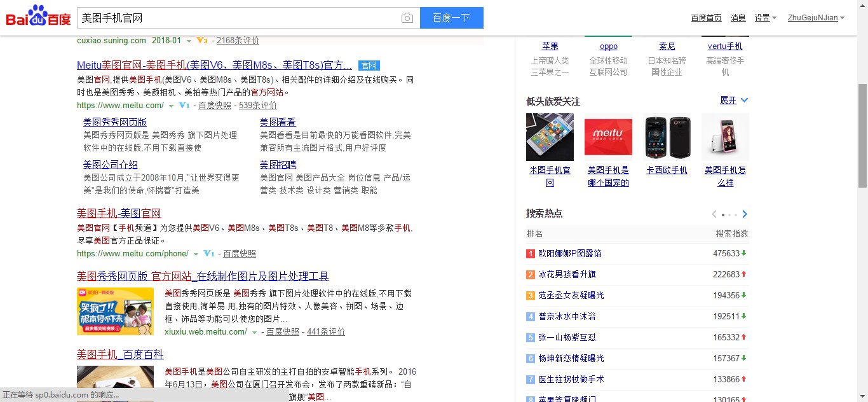Click the V1 certification icon under Meitu result
The width and height of the screenshot is (868, 402).
pyautogui.click(x=184, y=105)
